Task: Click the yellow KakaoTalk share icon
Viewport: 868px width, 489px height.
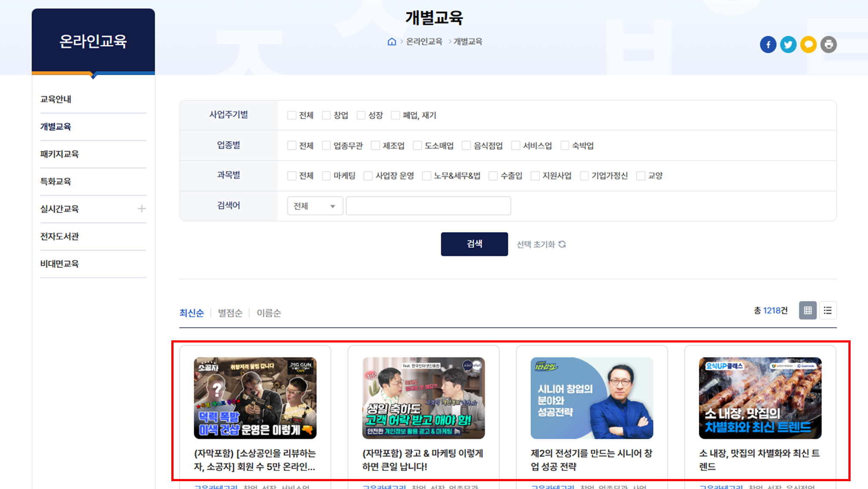Action: [808, 44]
